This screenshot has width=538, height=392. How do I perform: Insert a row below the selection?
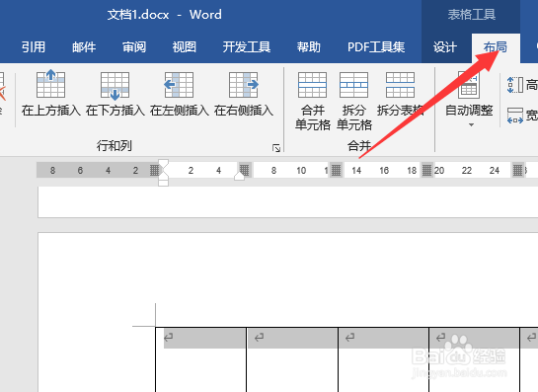(x=115, y=93)
